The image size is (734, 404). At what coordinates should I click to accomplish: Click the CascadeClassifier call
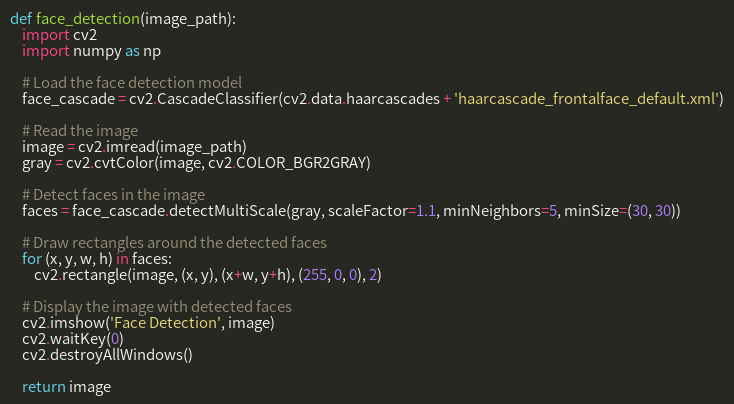pyautogui.click(x=217, y=99)
